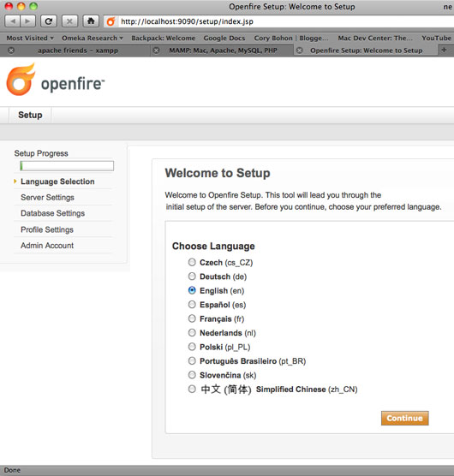This screenshot has width=454, height=476.
Task: Choose the Polski (pl_PL) radio button
Action: pyautogui.click(x=192, y=347)
